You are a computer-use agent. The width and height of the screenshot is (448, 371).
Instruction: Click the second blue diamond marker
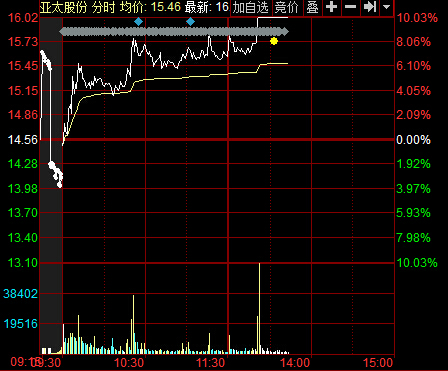[x=190, y=22]
